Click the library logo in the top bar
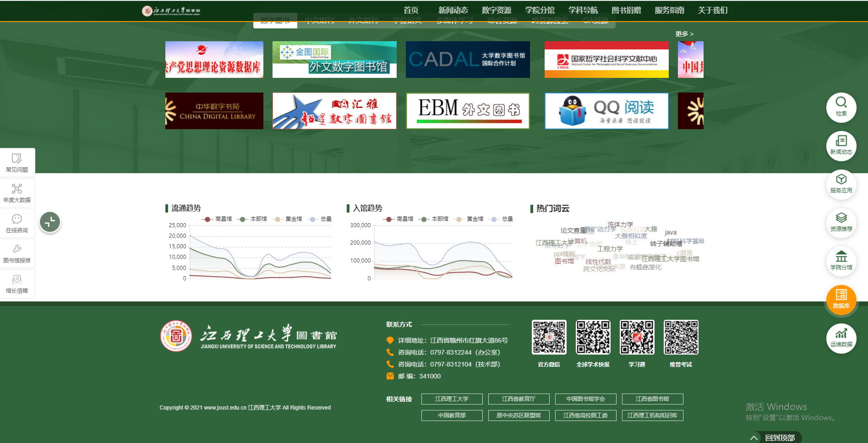The height and width of the screenshot is (443, 868). point(171,11)
